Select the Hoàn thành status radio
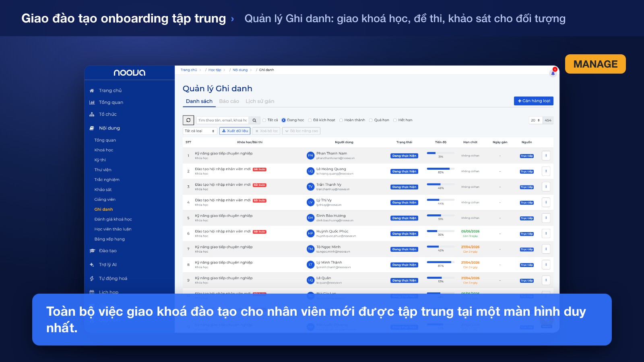 click(341, 120)
